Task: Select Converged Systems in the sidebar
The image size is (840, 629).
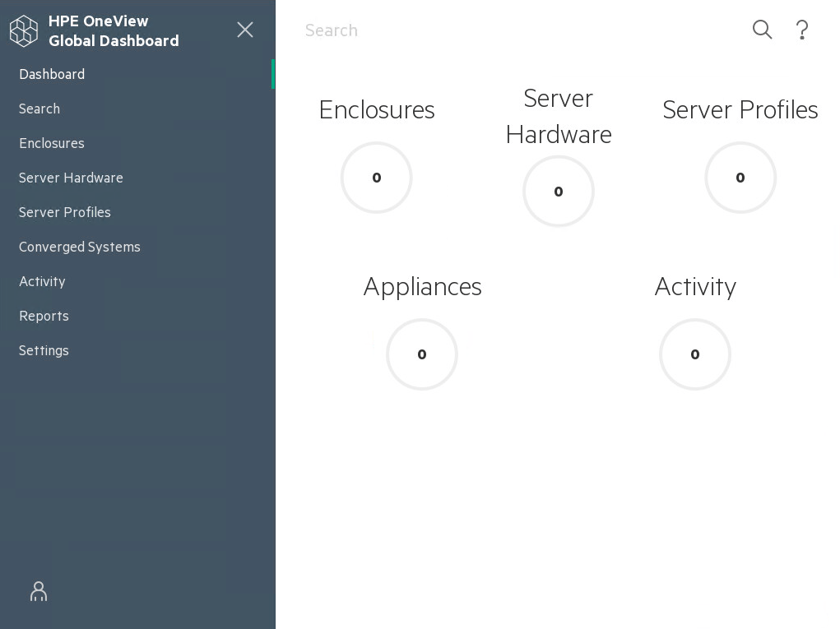Action: coord(79,247)
